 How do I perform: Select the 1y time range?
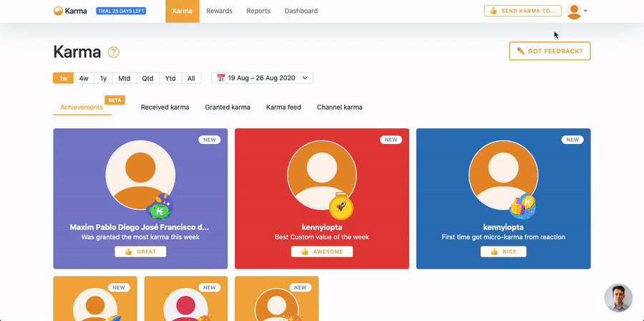tap(104, 78)
